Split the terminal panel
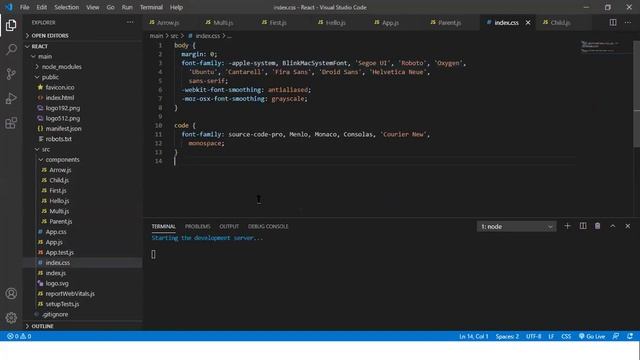The height and width of the screenshot is (360, 640). 583,226
